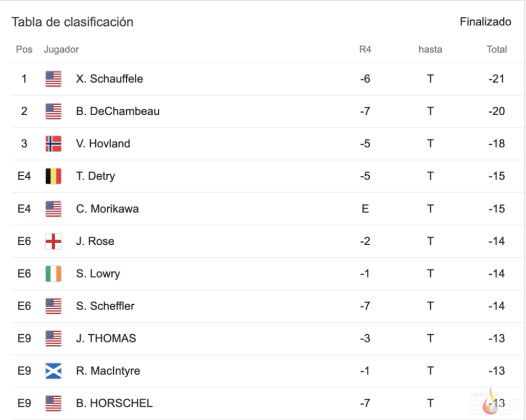Select the Pos column header
This screenshot has width=526, height=420.
pos(24,49)
